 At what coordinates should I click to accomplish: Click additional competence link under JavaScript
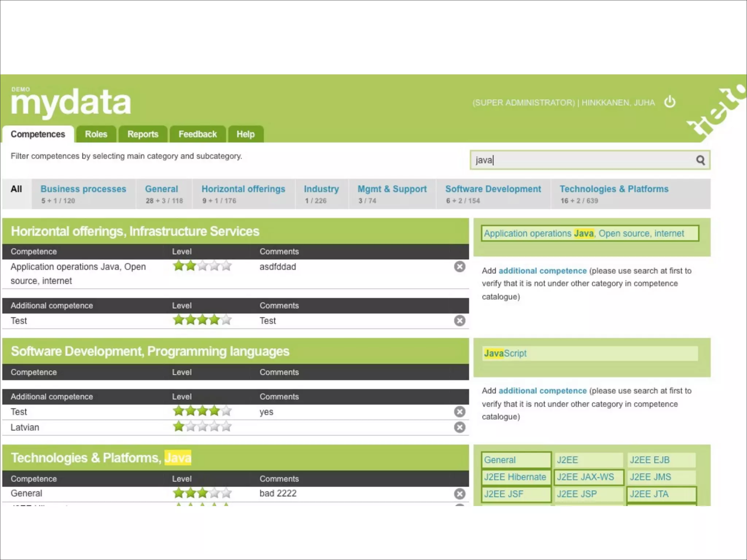click(x=542, y=391)
